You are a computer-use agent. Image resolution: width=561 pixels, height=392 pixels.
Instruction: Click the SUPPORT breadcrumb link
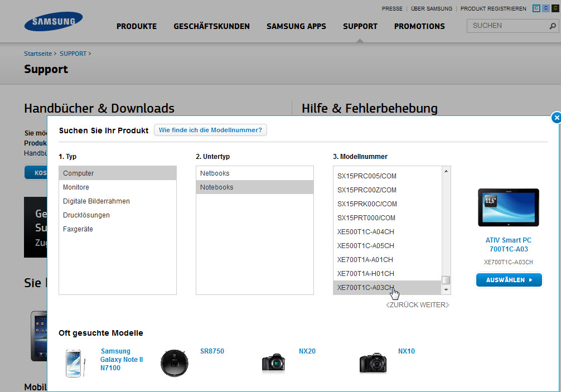tap(73, 54)
